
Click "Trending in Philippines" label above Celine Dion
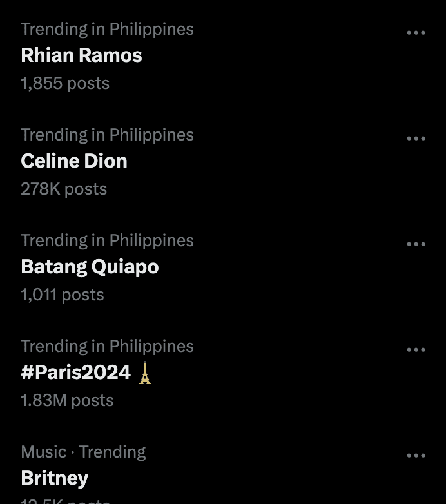pyautogui.click(x=107, y=135)
